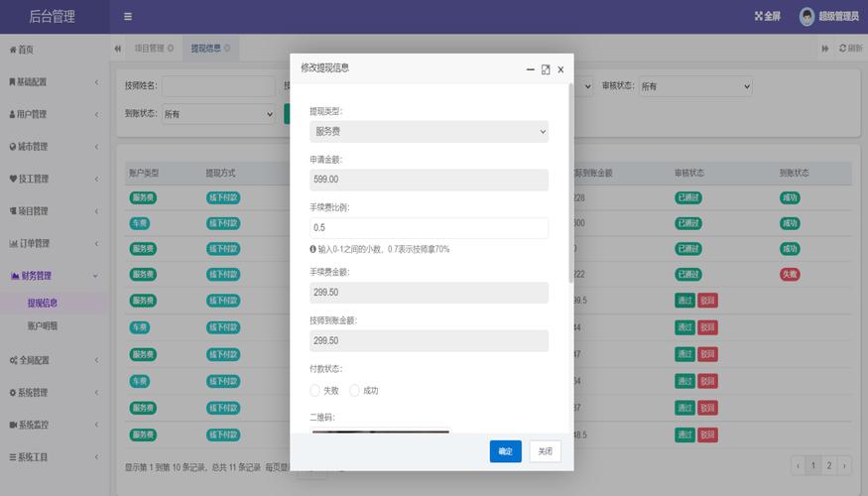Click the next page arrow
Screen dimensions: 868x496
click(x=844, y=465)
